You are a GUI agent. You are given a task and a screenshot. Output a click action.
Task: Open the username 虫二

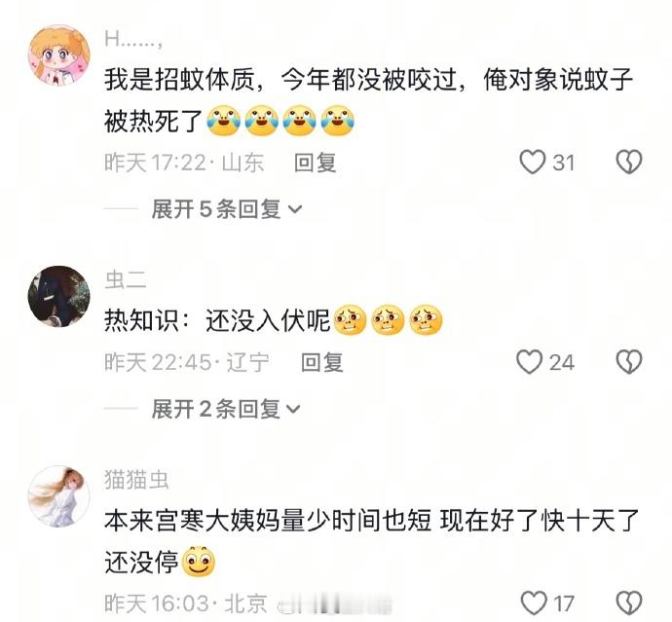126,280
